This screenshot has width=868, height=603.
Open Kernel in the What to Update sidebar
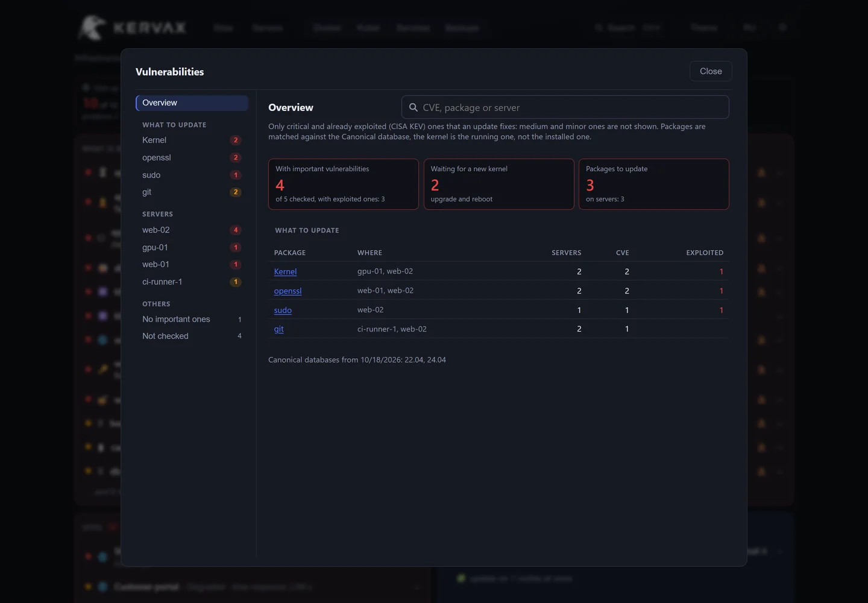click(x=192, y=140)
